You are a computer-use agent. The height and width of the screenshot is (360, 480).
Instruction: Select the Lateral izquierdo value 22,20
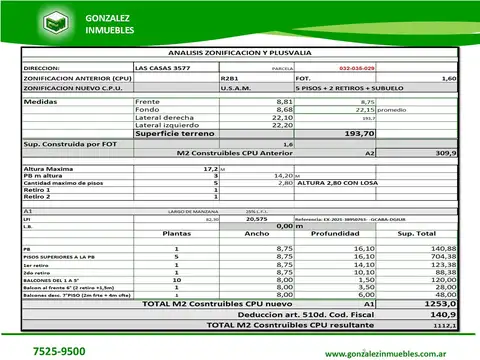click(283, 125)
